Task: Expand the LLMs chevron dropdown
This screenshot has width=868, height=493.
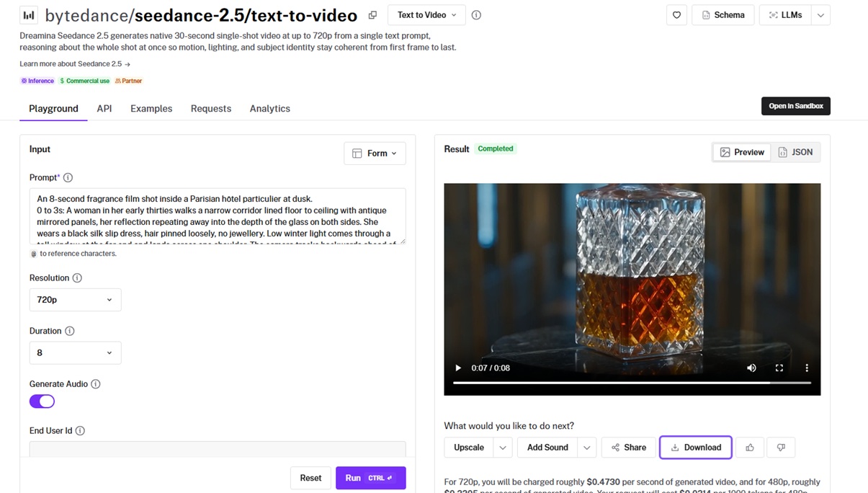Action: 820,15
